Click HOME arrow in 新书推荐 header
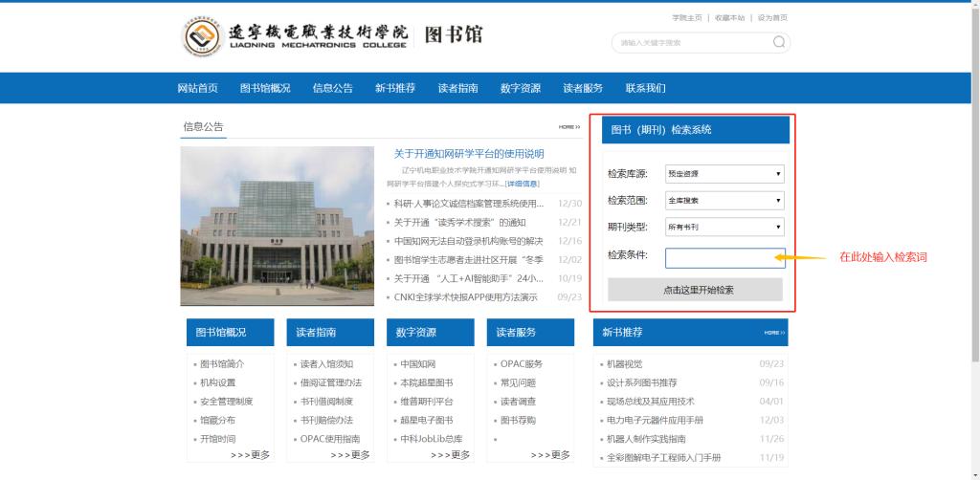 pos(773,333)
